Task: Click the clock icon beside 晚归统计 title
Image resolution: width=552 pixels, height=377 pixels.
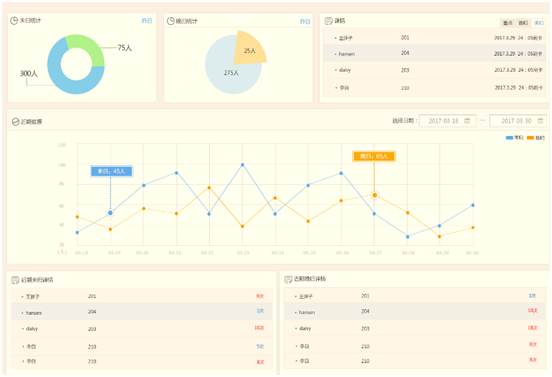Action: (x=170, y=21)
